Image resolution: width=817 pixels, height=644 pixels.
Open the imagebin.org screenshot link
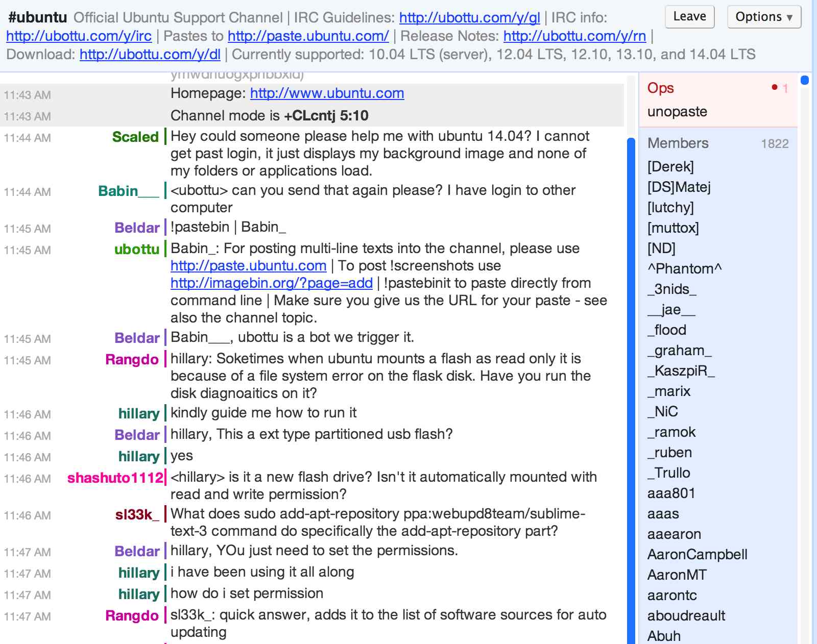point(271,283)
